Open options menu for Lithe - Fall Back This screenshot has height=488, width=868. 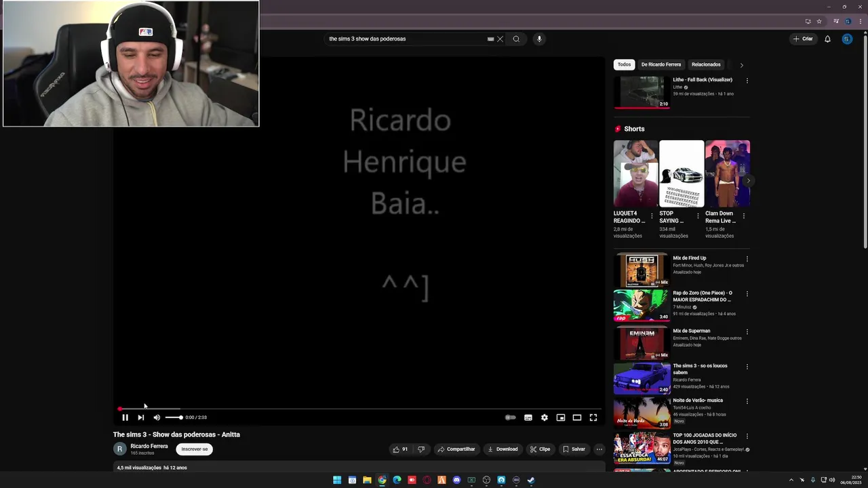point(747,81)
